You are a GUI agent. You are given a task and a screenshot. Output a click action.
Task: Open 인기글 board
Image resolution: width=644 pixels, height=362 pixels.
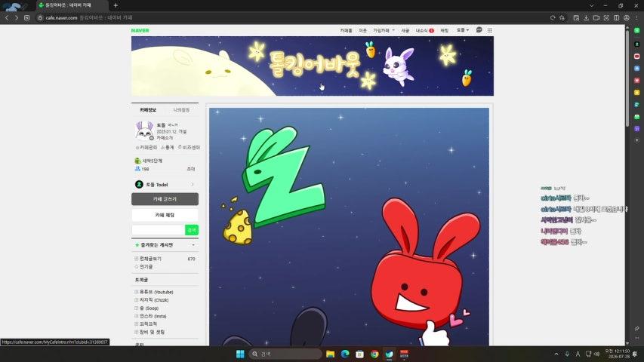[146, 267]
